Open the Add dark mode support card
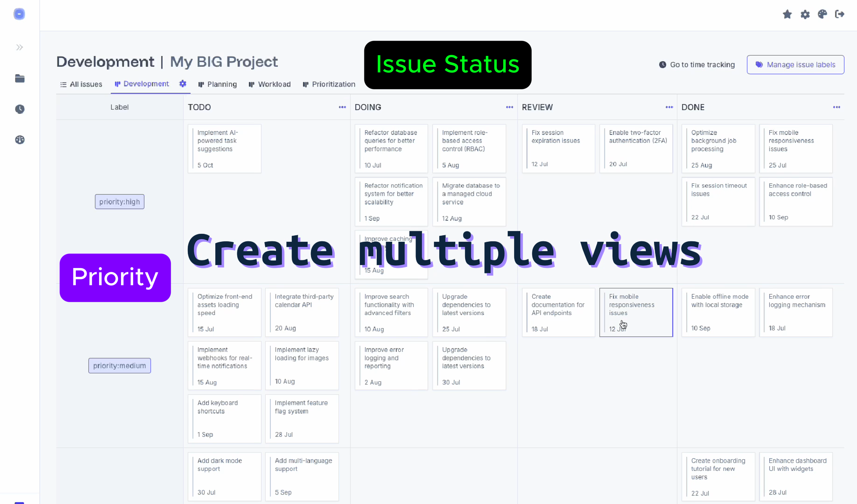Viewport: 857px width, 504px height. click(x=224, y=476)
